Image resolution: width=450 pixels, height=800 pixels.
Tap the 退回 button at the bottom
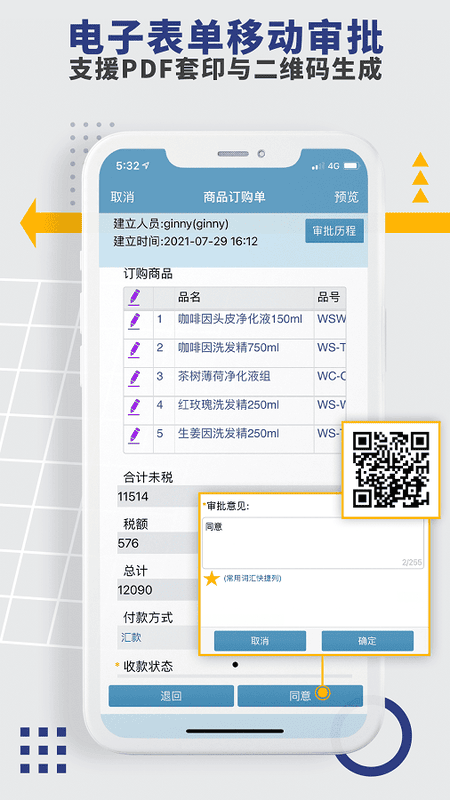pyautogui.click(x=171, y=696)
